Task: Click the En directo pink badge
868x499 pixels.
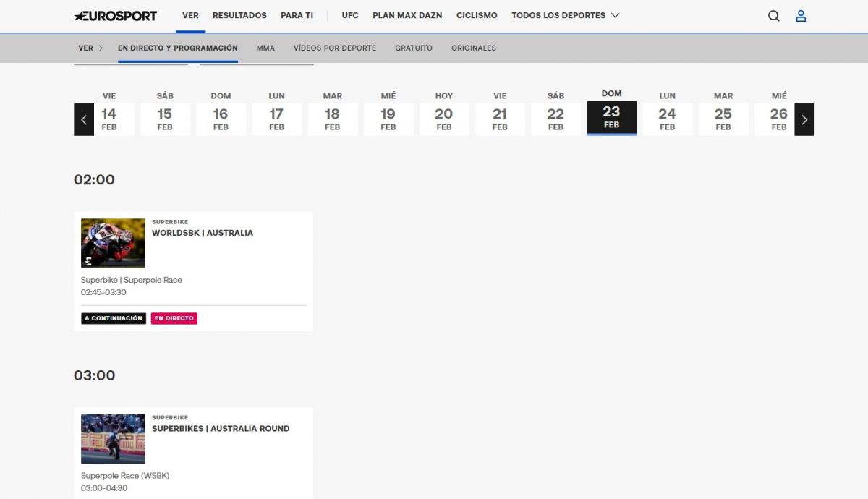Action: [x=174, y=318]
